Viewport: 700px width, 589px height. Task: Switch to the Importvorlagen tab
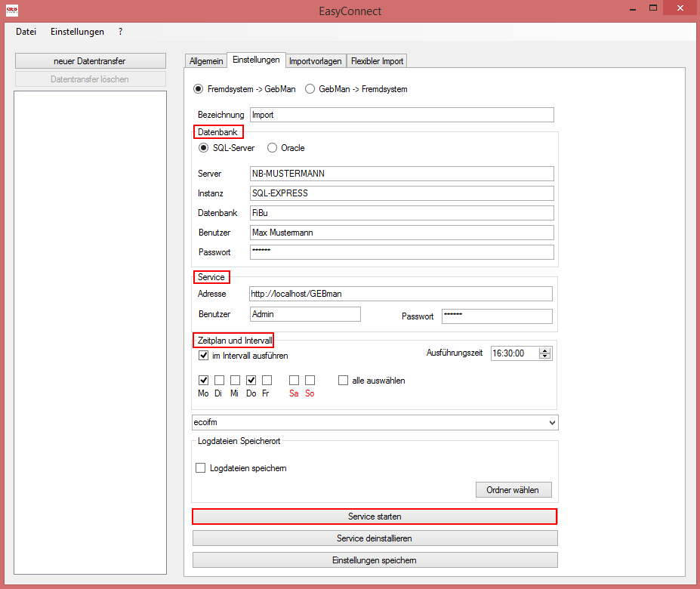tap(315, 60)
